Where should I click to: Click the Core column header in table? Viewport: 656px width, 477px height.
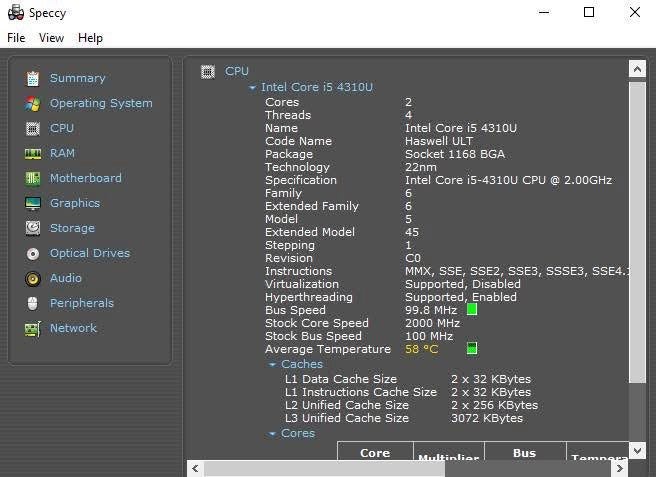[x=375, y=453]
